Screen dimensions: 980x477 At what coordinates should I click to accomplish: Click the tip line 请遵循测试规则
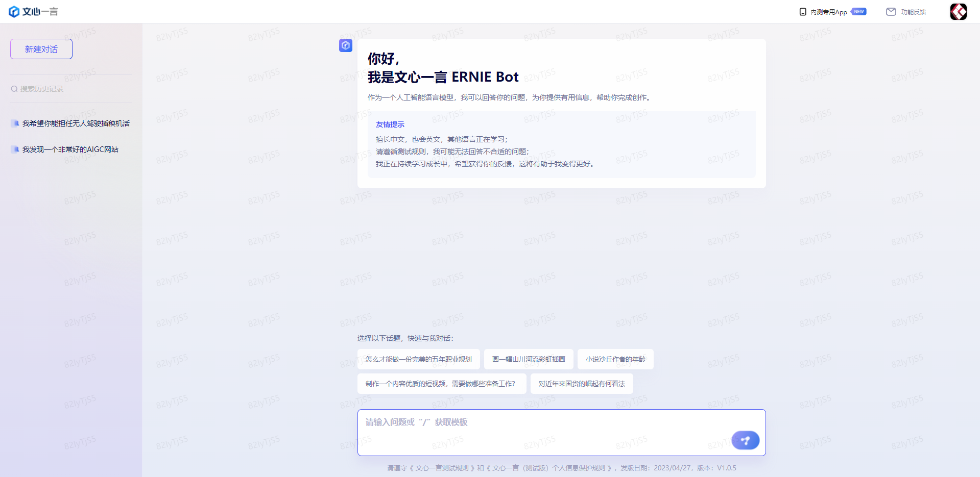452,152
